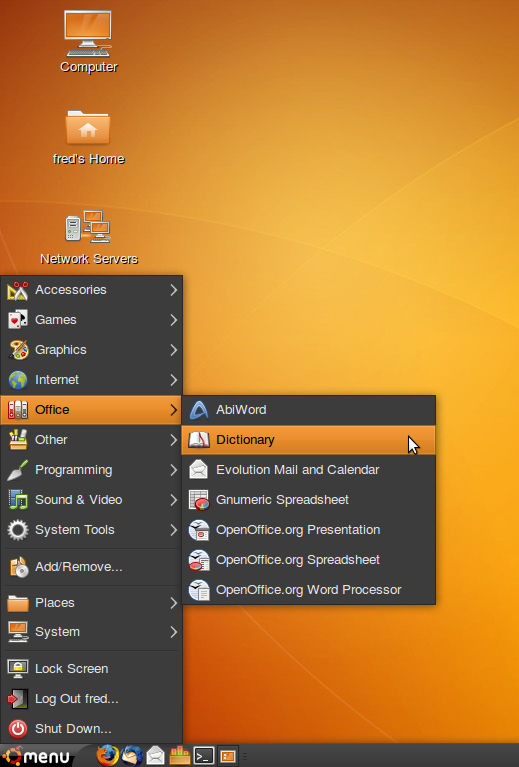Expand the Places submenu arrow
Screen dimensions: 519x767
tap(174, 603)
